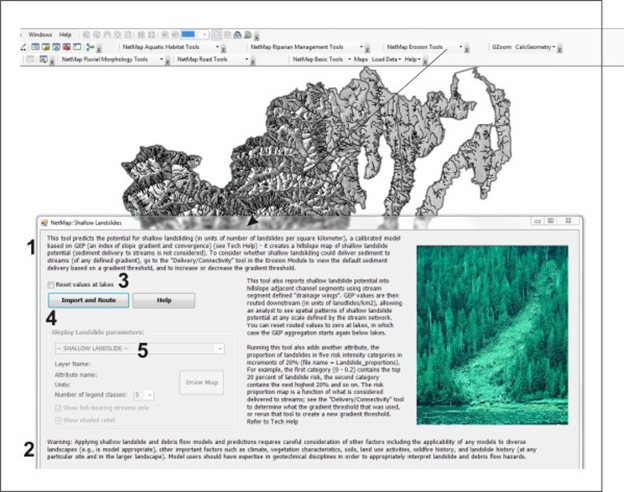Click the GZoom toolbar item
The width and height of the screenshot is (624, 492).
click(x=501, y=46)
